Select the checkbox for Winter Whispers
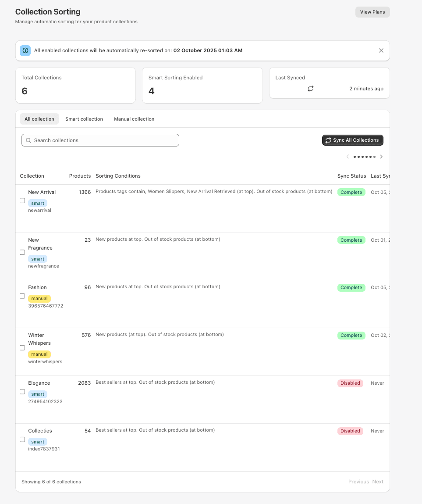 22,347
